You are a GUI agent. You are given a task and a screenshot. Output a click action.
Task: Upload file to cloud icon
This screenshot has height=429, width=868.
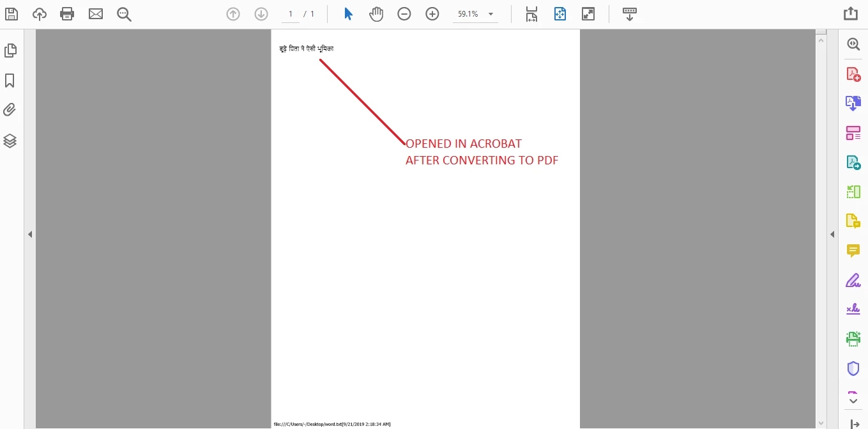40,13
